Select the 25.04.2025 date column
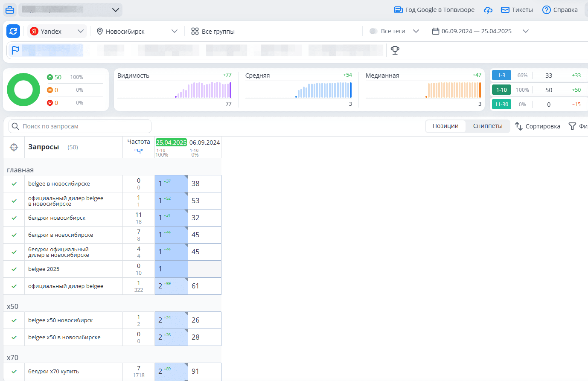This screenshot has width=588, height=381. pyautogui.click(x=171, y=143)
